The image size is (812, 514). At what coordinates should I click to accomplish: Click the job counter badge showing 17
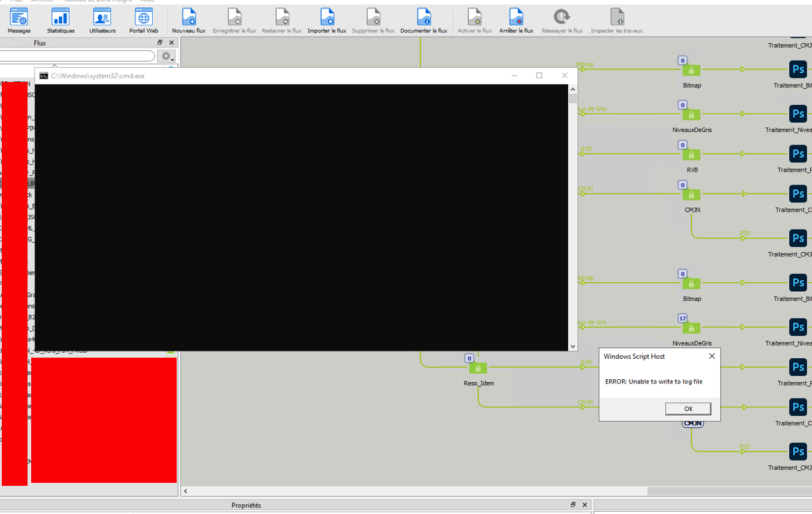click(682, 318)
